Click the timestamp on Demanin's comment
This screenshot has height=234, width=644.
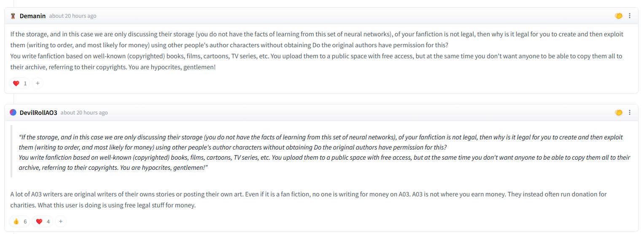73,16
